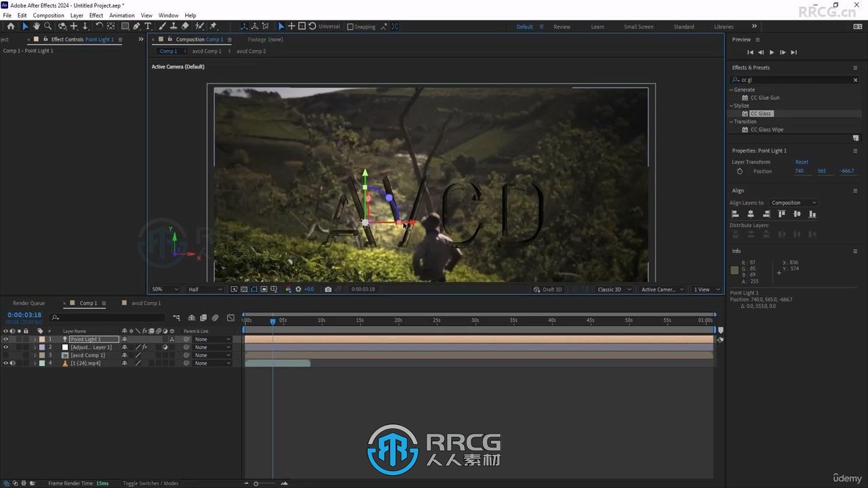Screen dimensions: 868x488
Task: Select the Small Screen workspace
Action: point(639,26)
